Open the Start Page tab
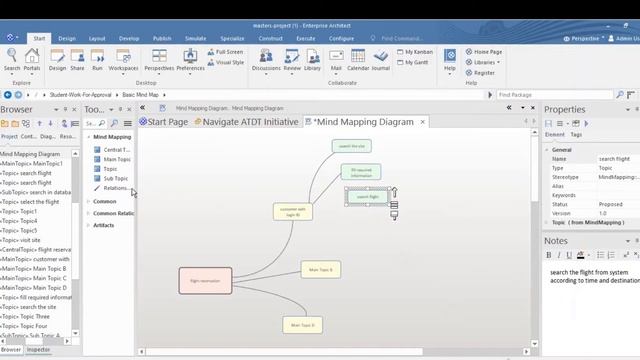Screen dimensions: 640x360 tap(164, 122)
